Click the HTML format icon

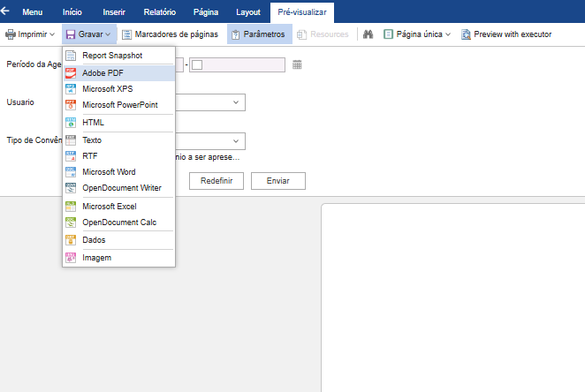(x=71, y=123)
